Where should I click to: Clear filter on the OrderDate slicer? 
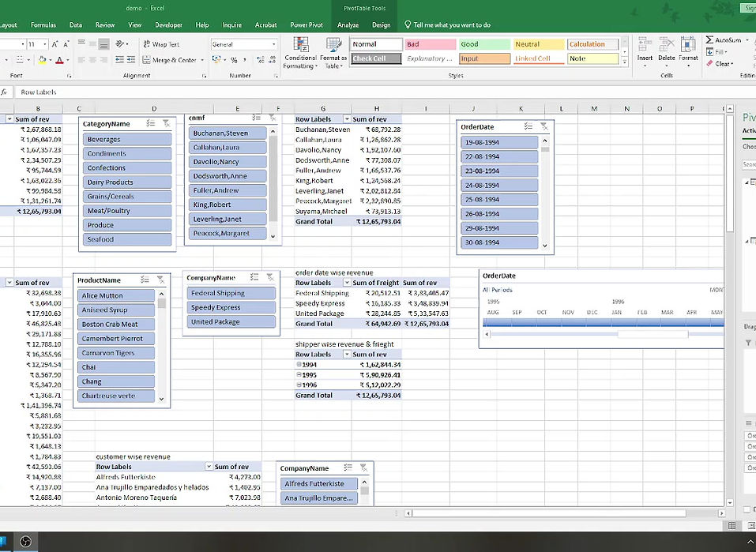[543, 126]
